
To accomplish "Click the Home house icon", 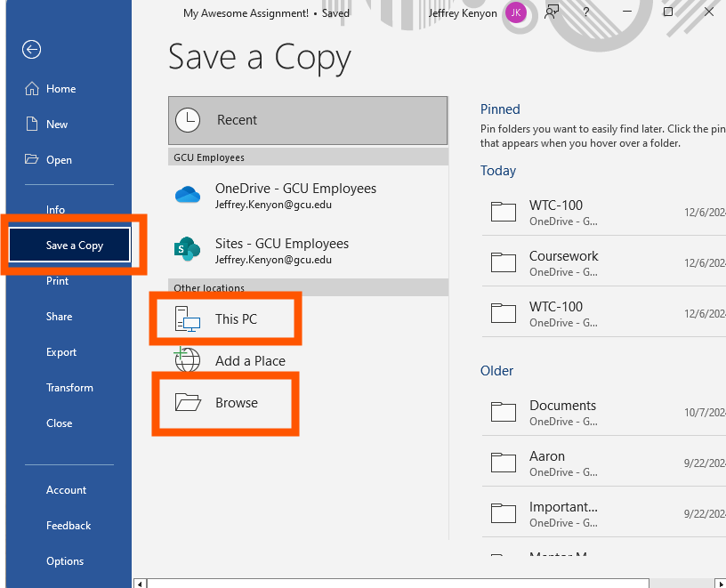I will pyautogui.click(x=31, y=88).
